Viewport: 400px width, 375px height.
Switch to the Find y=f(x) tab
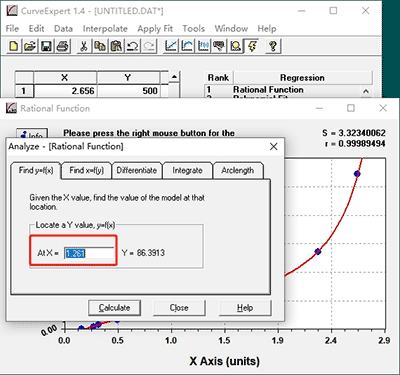pos(36,170)
